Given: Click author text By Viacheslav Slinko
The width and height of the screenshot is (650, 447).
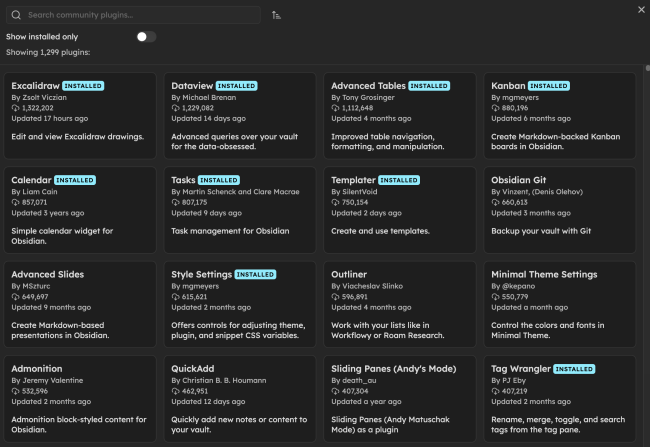Looking at the screenshot, I should tap(367, 286).
